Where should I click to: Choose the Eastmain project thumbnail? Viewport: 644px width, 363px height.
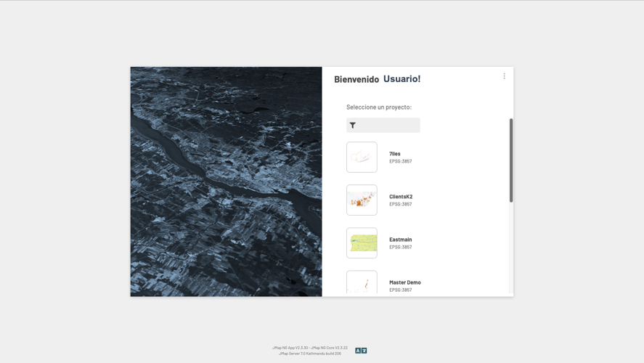tap(362, 242)
